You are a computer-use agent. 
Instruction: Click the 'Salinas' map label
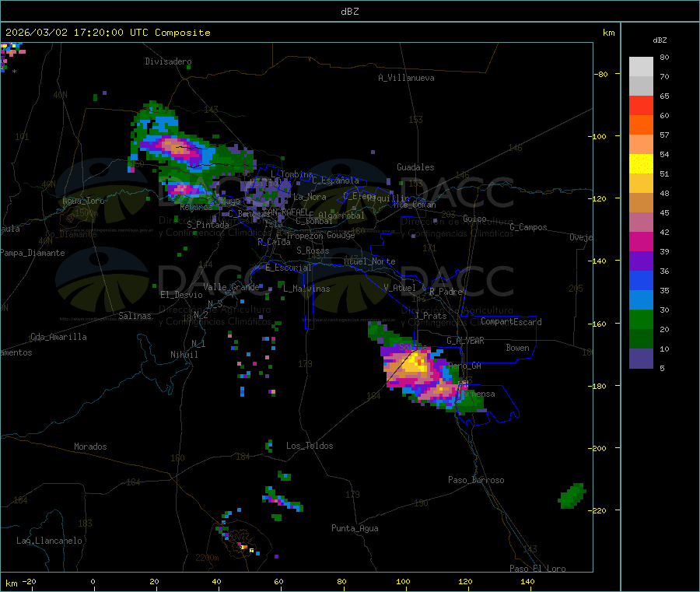click(x=135, y=316)
